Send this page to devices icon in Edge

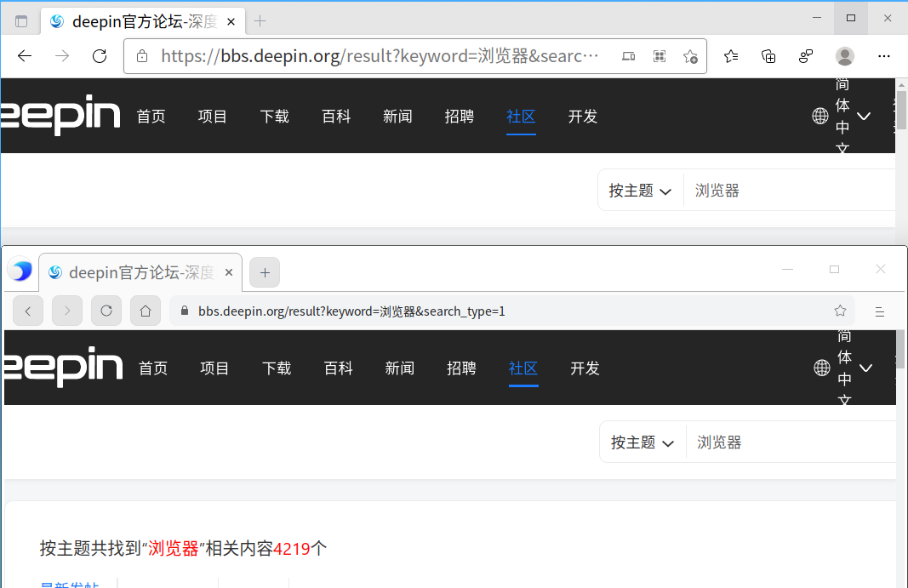(x=628, y=56)
